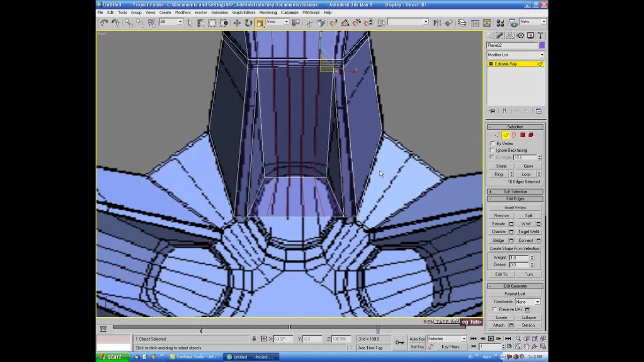Select Border sub-object level icon
644x362 pixels.
coord(514,135)
